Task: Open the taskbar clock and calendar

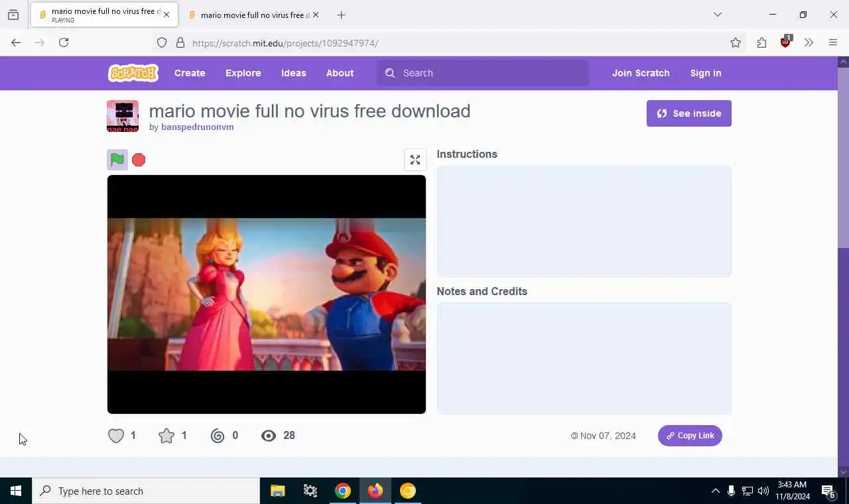Action: click(793, 491)
